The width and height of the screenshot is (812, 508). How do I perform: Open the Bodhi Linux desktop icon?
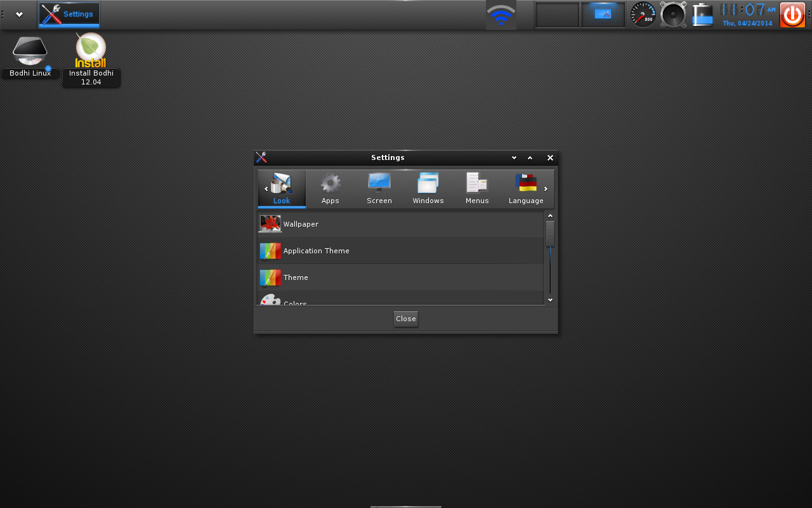click(x=30, y=57)
